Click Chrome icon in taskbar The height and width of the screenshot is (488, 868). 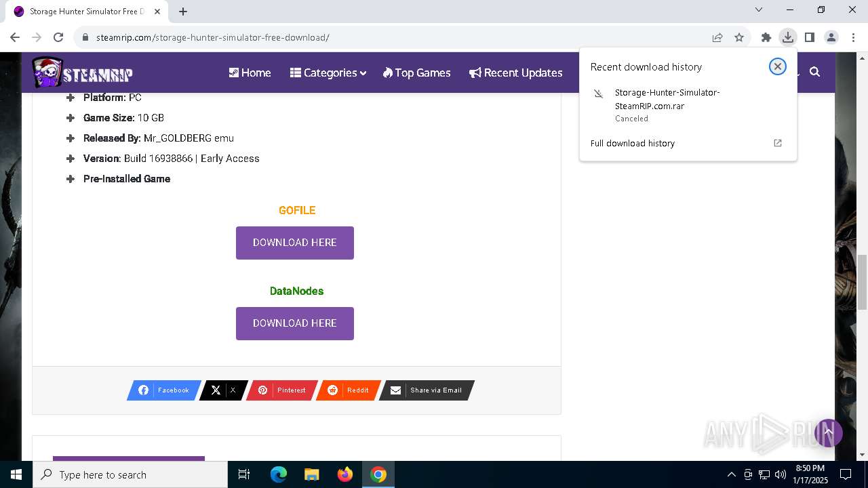click(378, 474)
